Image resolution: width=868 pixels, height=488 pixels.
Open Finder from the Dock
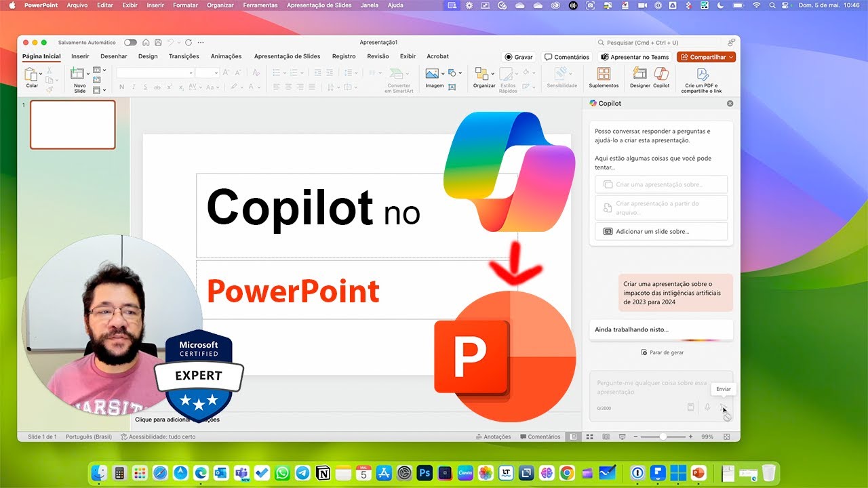pyautogui.click(x=99, y=472)
